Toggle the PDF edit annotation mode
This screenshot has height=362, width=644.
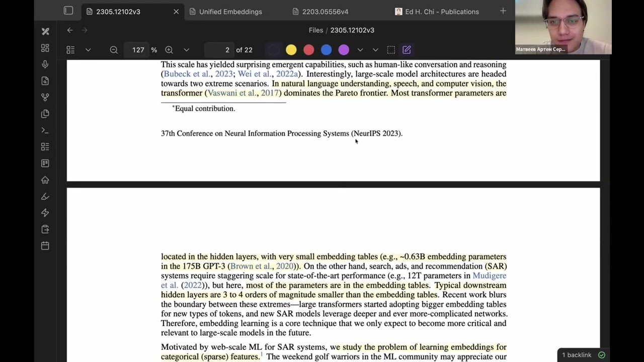coord(407,50)
